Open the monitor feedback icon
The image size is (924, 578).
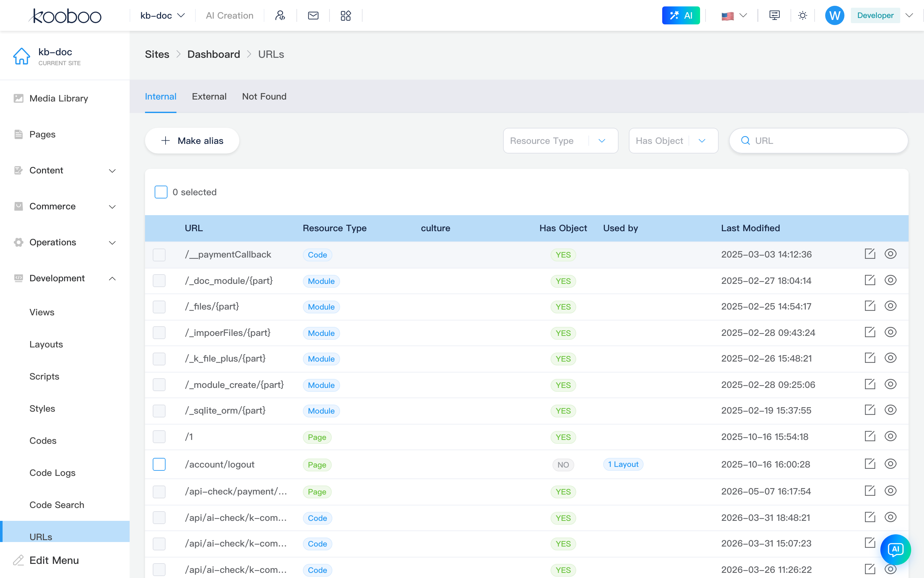pos(774,15)
